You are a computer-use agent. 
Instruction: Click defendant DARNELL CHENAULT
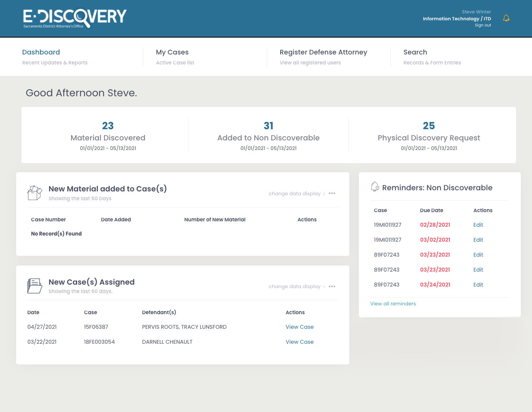[167, 342]
